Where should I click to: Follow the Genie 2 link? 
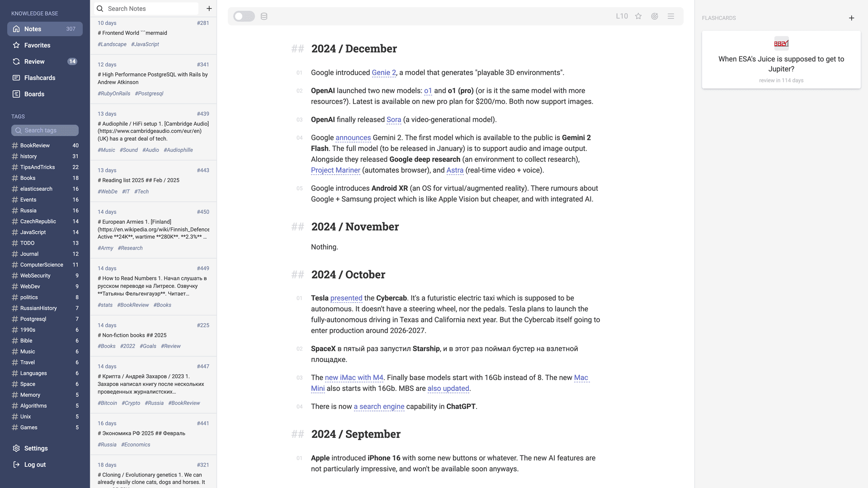(x=384, y=73)
